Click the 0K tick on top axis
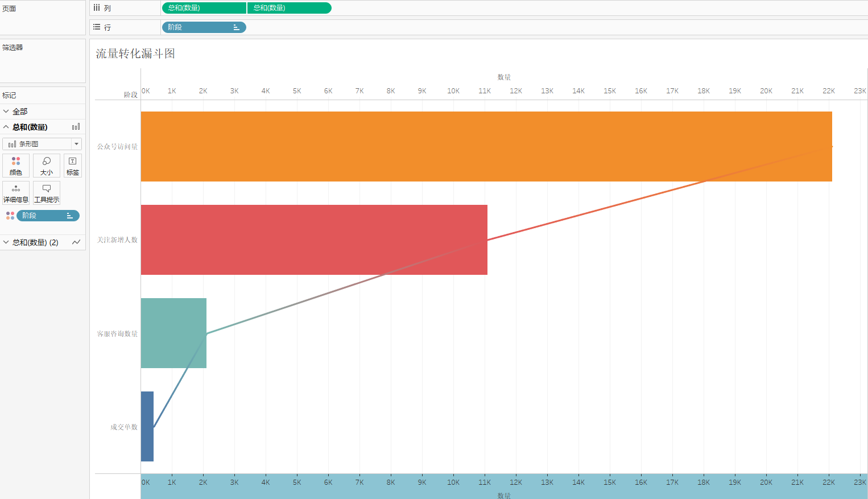Image resolution: width=868 pixels, height=499 pixels. (x=146, y=91)
